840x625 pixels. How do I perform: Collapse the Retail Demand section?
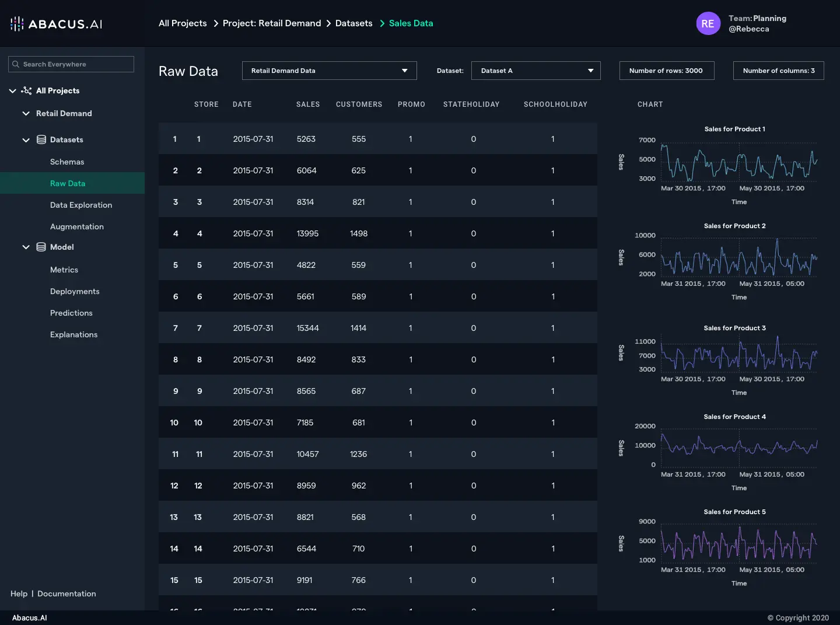point(26,113)
